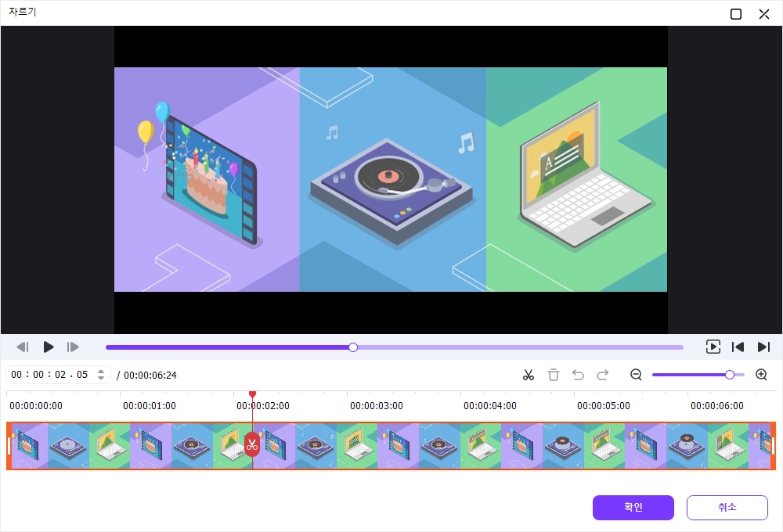
Task: Zoom out the timeline with the minus magnifier
Action: [x=636, y=375]
